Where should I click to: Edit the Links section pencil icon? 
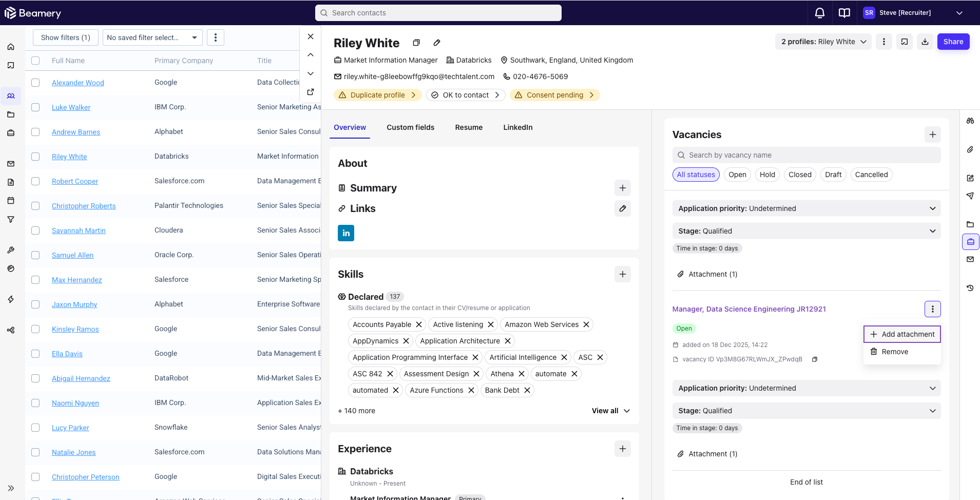[622, 208]
